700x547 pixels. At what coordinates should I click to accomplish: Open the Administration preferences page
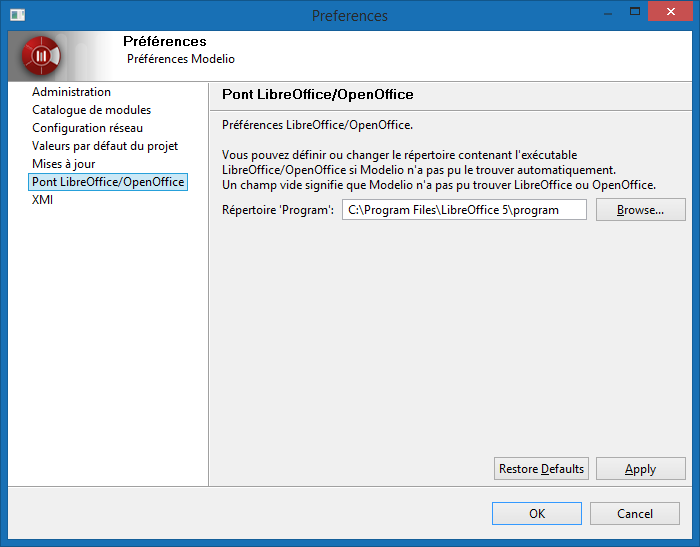[71, 92]
